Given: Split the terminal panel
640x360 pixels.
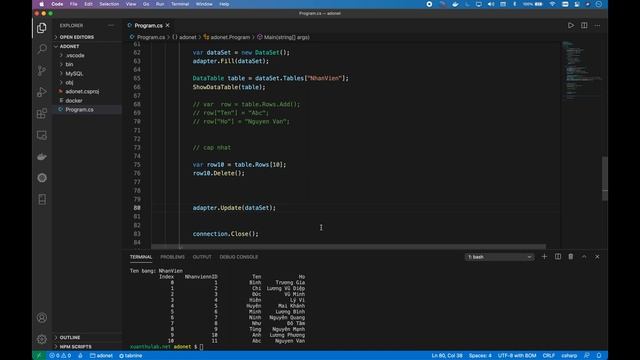Looking at the screenshot, I should [x=558, y=257].
